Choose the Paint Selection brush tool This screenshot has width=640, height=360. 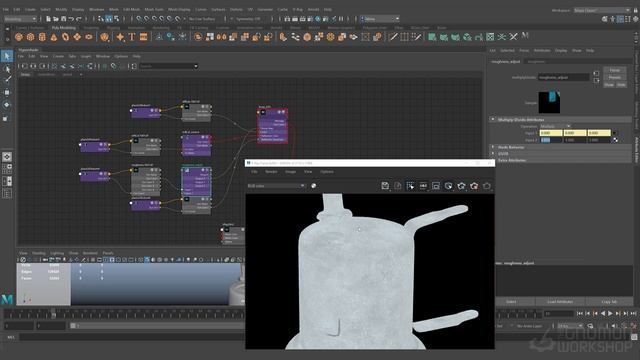tap(7, 80)
